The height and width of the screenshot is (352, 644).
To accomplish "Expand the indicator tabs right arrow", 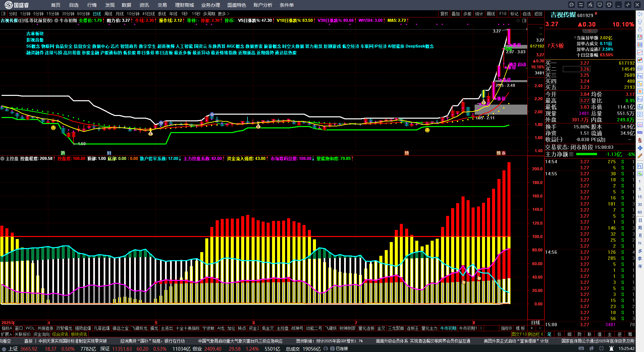I will (x=481, y=328).
